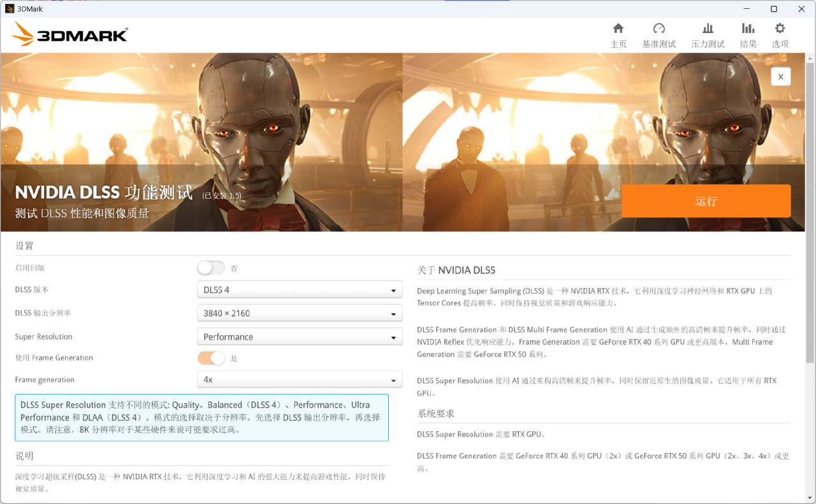Click the NVIDIA DLSS 功能测试 title
The height and width of the screenshot is (504, 816).
coord(104,192)
